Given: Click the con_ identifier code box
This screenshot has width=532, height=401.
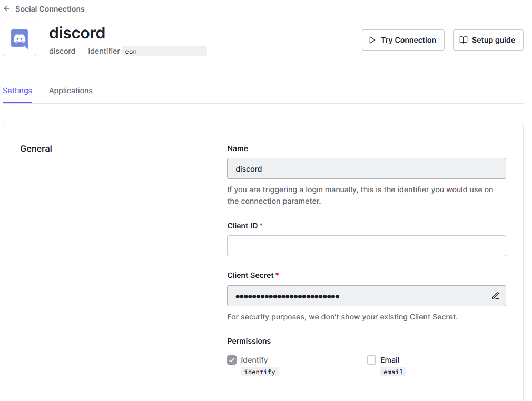Looking at the screenshot, I should pos(164,51).
